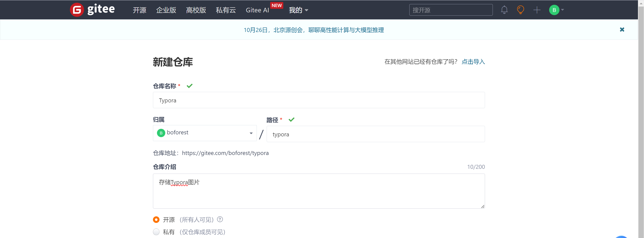Open the Beijing event announcement link
644x238 pixels.
coord(314,30)
